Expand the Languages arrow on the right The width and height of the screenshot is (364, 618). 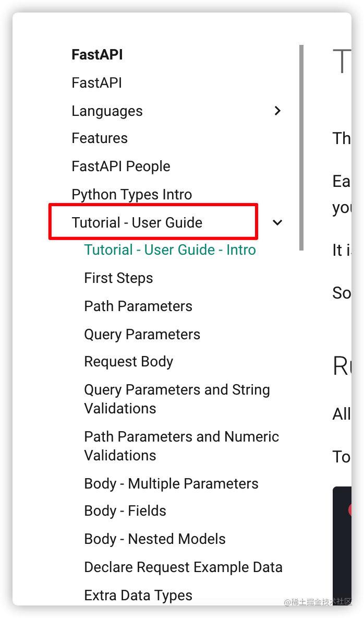click(x=277, y=111)
